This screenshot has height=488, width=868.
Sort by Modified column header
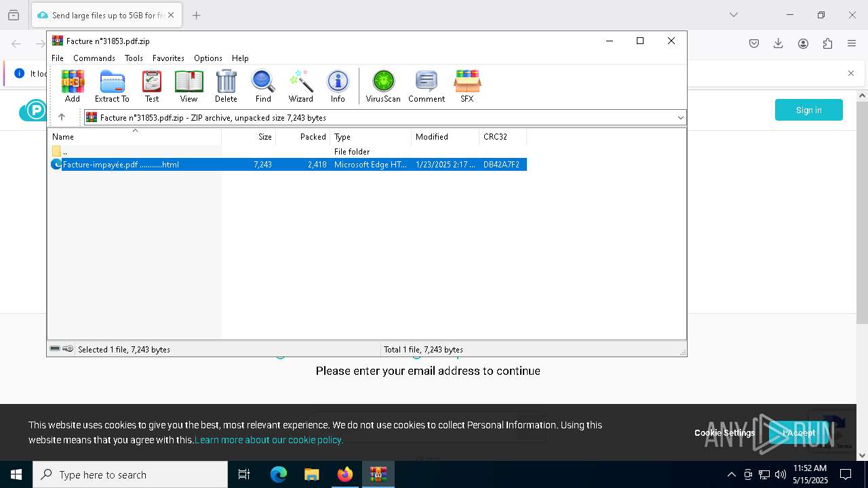[x=446, y=137]
